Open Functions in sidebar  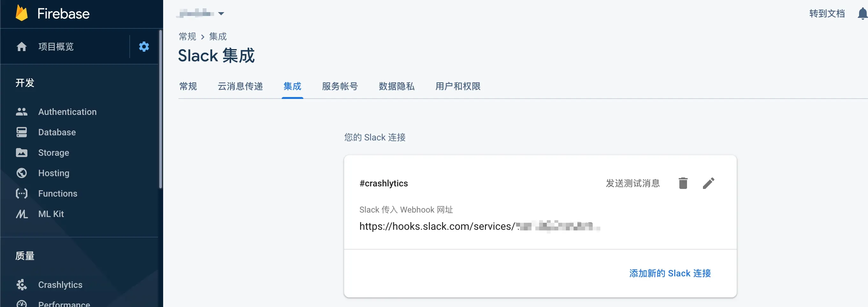58,193
